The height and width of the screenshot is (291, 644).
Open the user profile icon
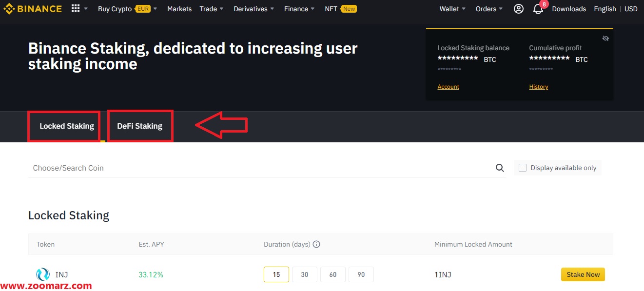(x=519, y=9)
